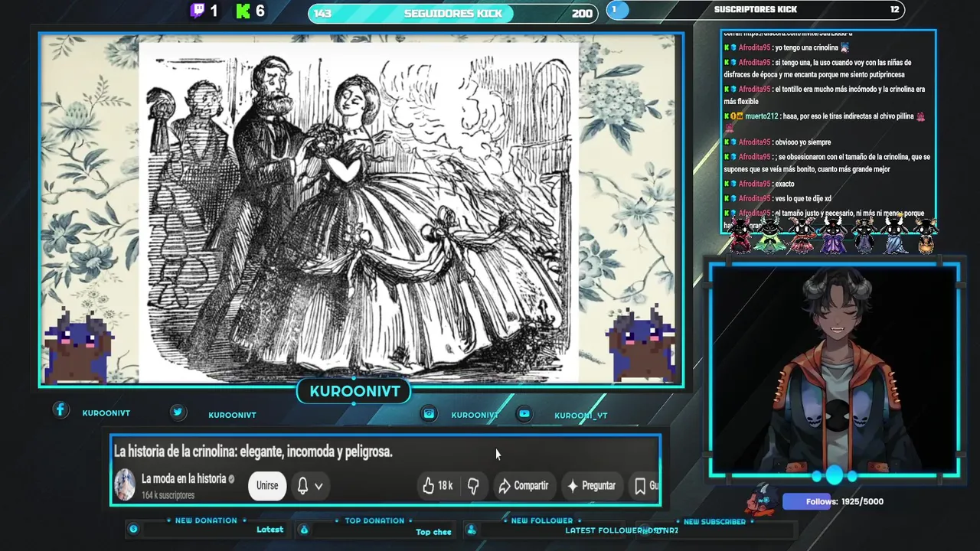The width and height of the screenshot is (980, 551).
Task: Click chat message about 'el tontillo era mucho más incómodo'
Action: (825, 95)
